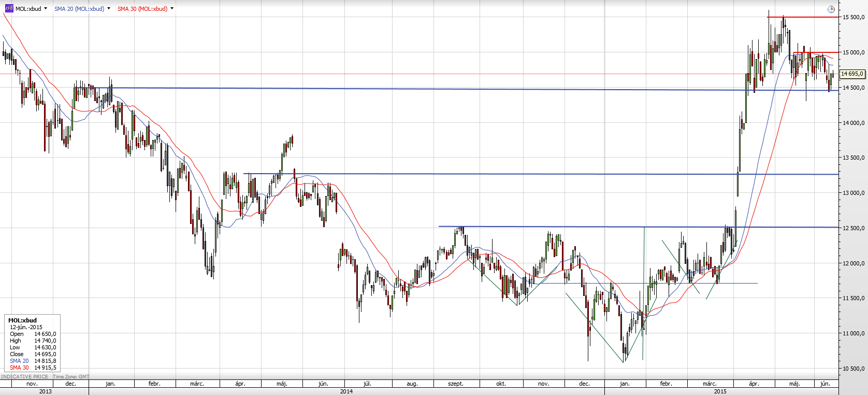
Task: Click the INDICATIVE PRICE status text
Action: click(x=25, y=377)
